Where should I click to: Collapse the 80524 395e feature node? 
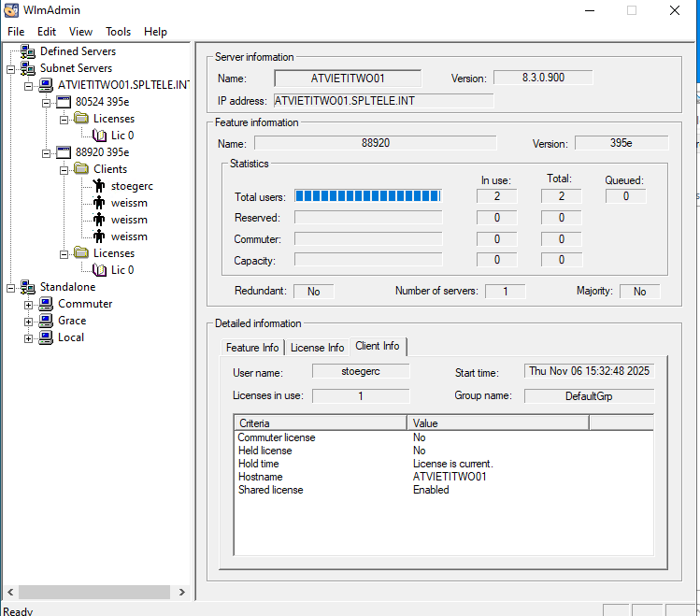47,103
